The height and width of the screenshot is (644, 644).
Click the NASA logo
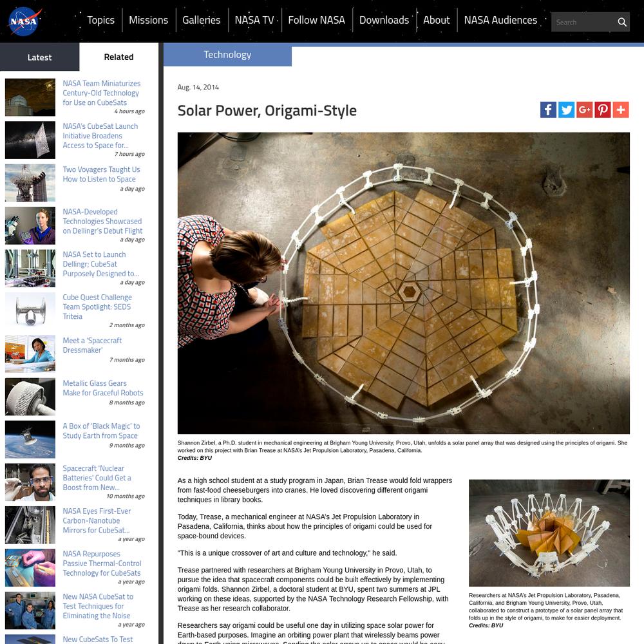point(24,21)
